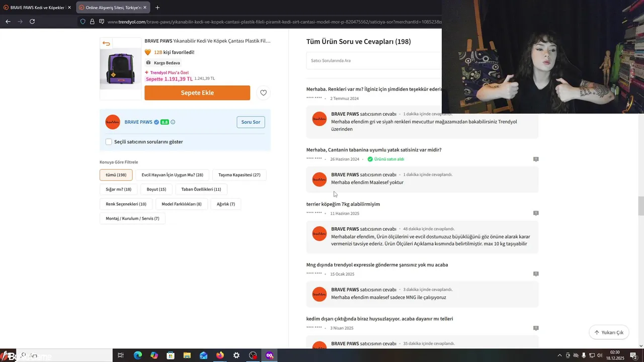644x362 pixels.
Task: Enable Seçili satıcının sorularını göster checkbox
Action: pyautogui.click(x=109, y=142)
